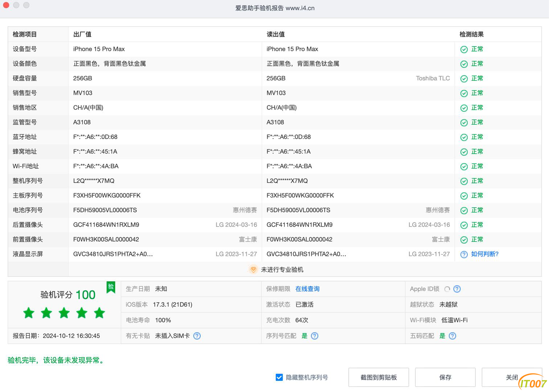This screenshot has width=549, height=392.
Task: Click the 验机评分 100 score
Action: point(68,295)
